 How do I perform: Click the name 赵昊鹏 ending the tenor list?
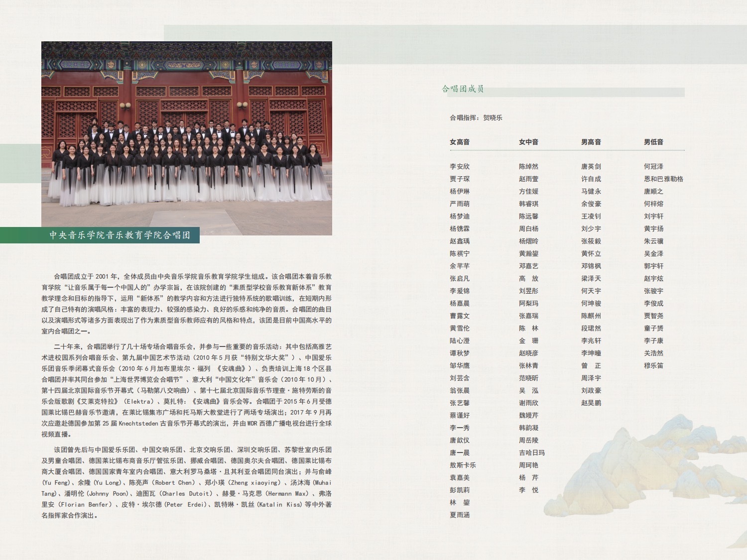pos(591,403)
